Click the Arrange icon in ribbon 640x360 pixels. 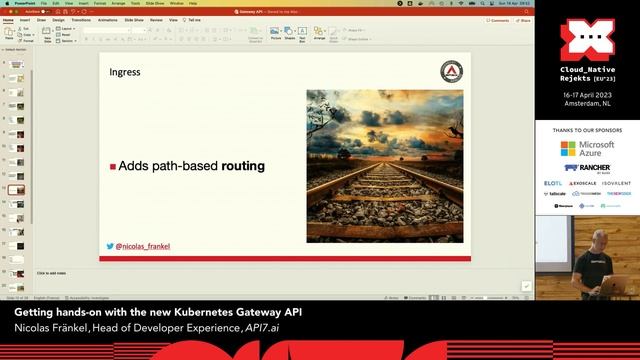click(318, 31)
